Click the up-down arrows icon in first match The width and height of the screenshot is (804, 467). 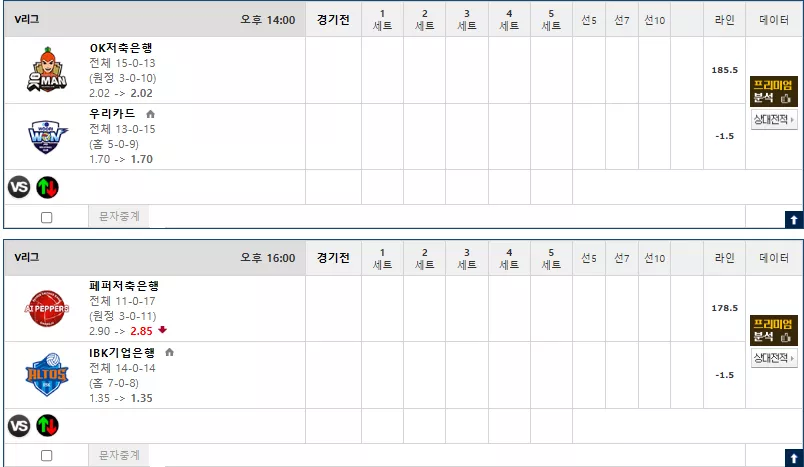pos(47,187)
